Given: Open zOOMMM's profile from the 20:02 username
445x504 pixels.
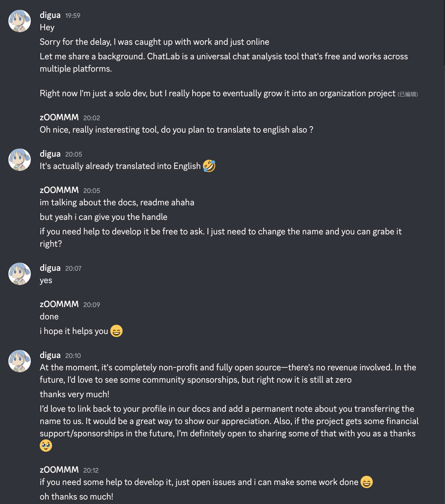Looking at the screenshot, I should [59, 117].
